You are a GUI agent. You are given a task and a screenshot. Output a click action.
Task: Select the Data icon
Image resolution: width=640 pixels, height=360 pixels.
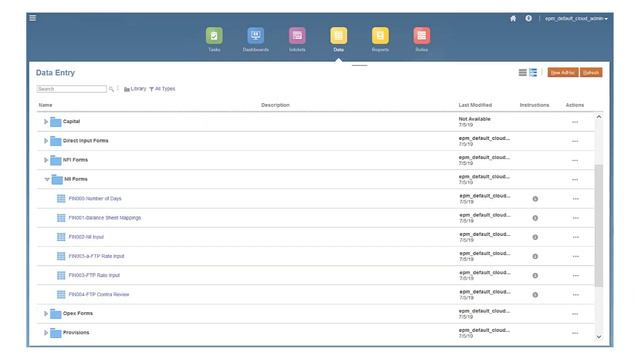339,36
